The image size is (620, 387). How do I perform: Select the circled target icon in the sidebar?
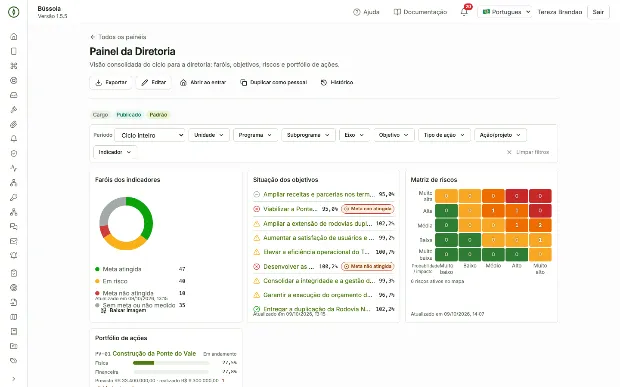pos(13,81)
